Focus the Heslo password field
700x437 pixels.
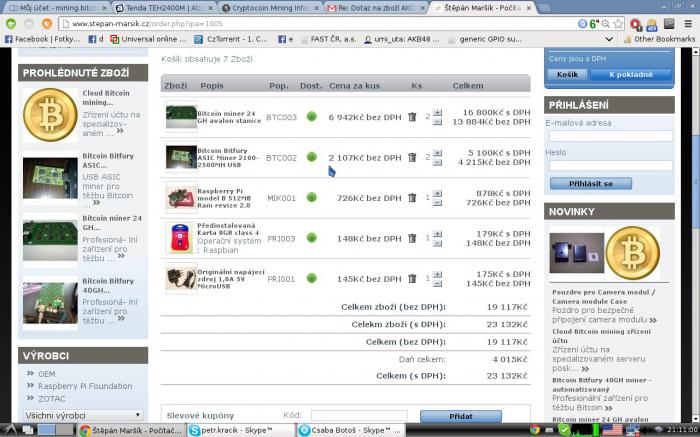611,165
